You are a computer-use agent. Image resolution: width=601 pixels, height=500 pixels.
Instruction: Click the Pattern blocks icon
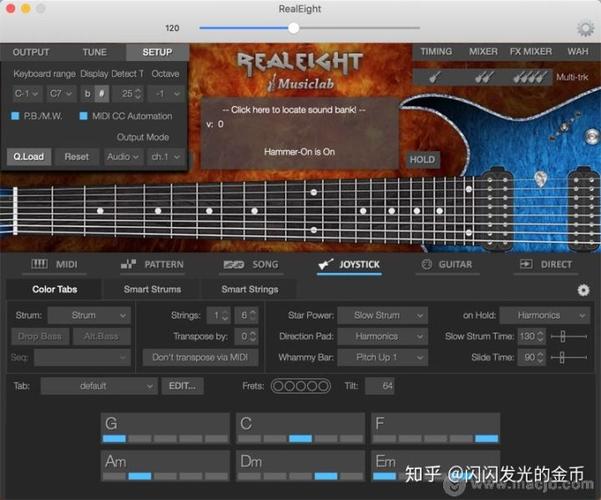coord(128,264)
